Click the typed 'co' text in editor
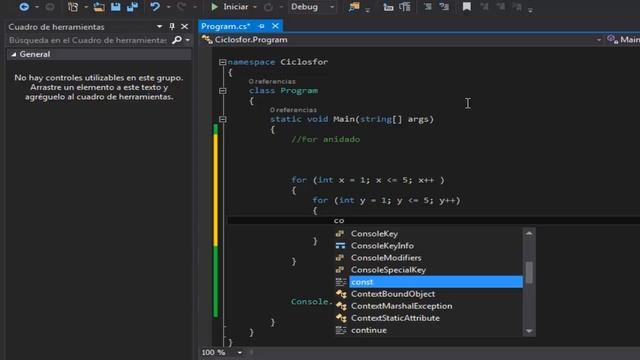The image size is (640, 360). 339,221
